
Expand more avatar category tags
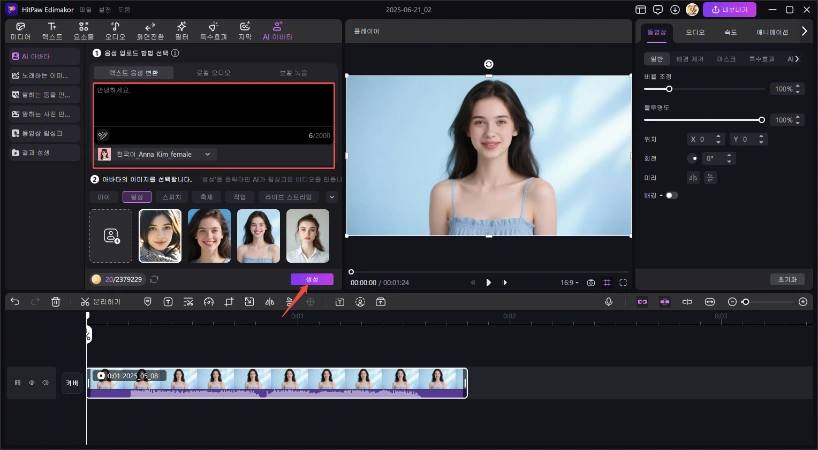tap(332, 197)
